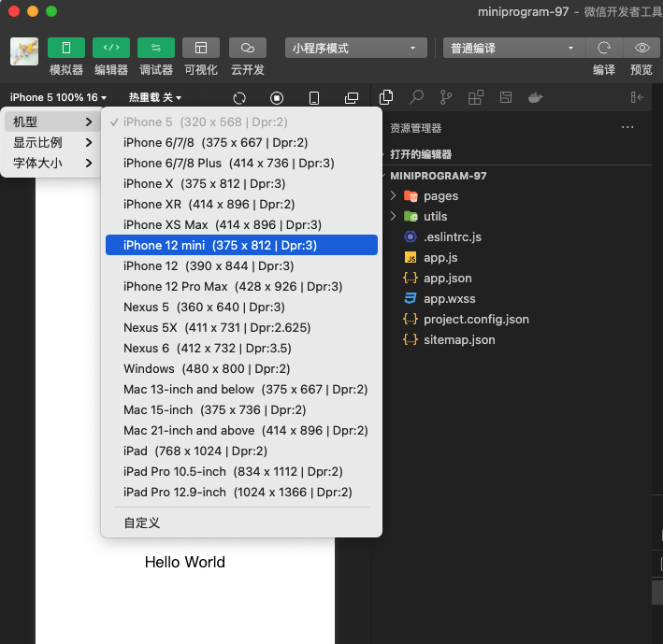Viewport: 663px width, 644px height.
Task: Collapse the sidebar with the arrow icon
Action: click(637, 97)
